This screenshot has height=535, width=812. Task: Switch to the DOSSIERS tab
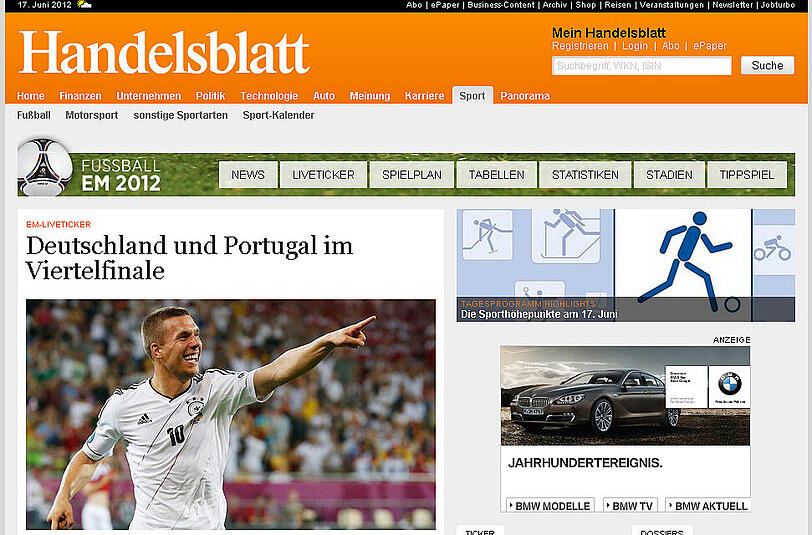(x=662, y=531)
